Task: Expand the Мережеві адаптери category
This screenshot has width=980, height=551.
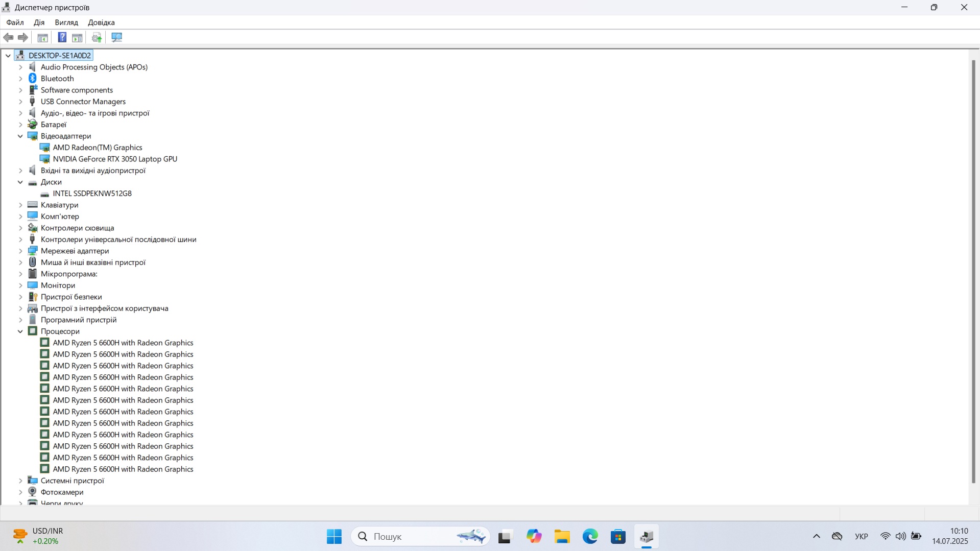Action: point(20,251)
